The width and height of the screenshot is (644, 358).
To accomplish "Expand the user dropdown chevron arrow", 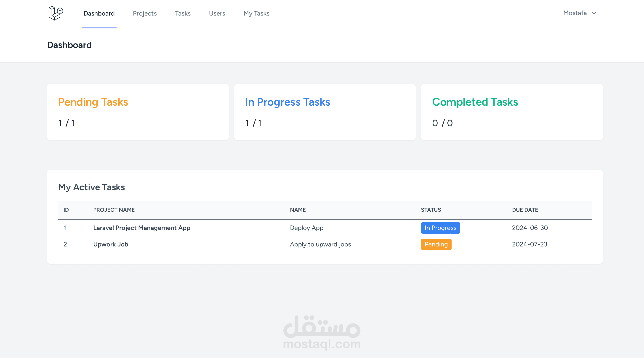I will pyautogui.click(x=594, y=13).
